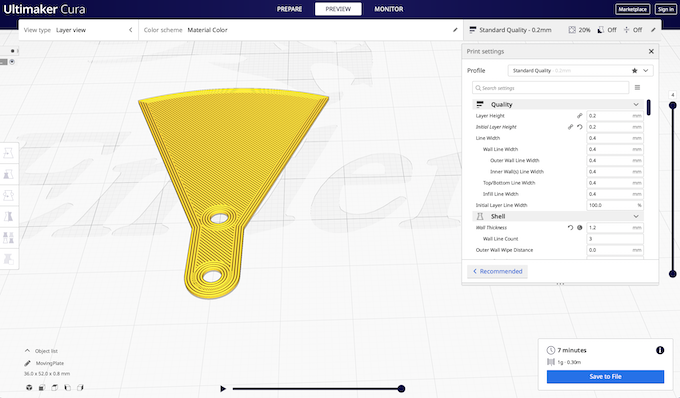Collapse the Quality settings section
Screen dimensions: 680x398
pyautogui.click(x=636, y=104)
